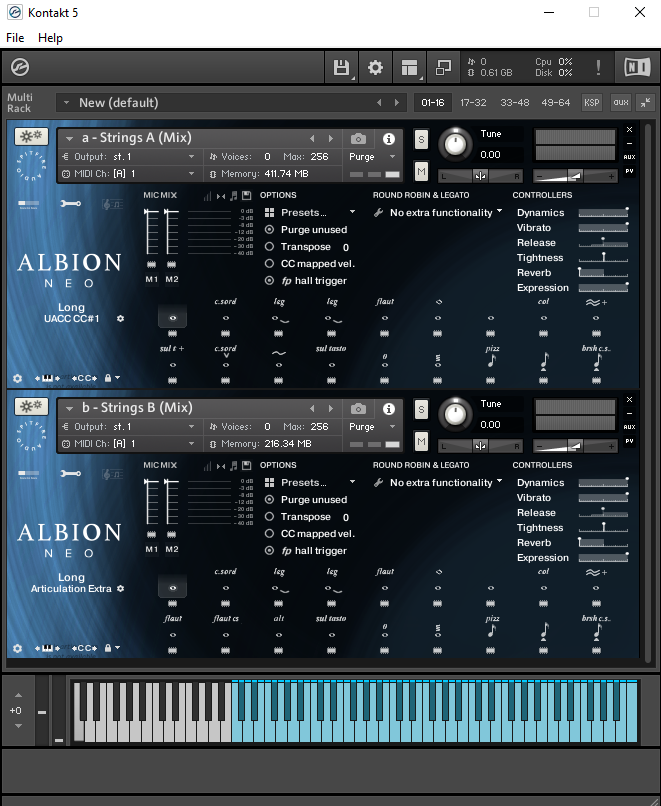Adjust the Reverb slider in Strings B
661x806 pixels.
click(x=603, y=542)
